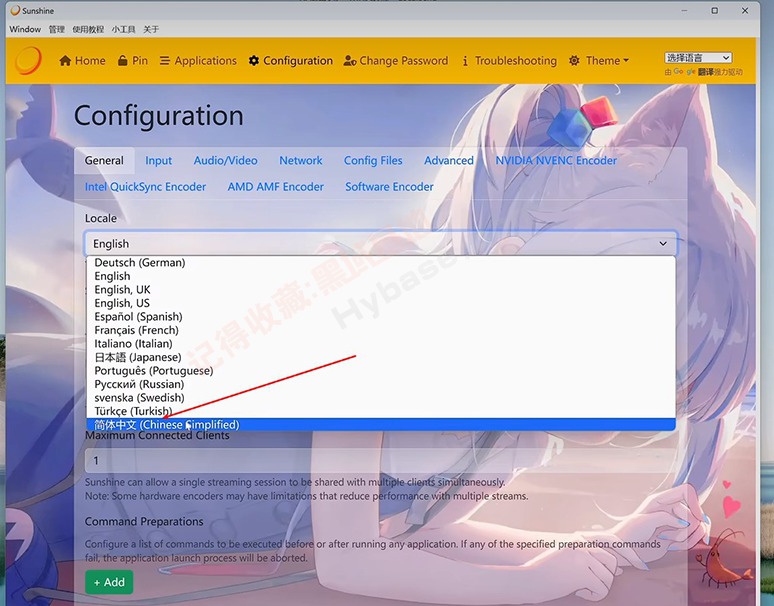The height and width of the screenshot is (606, 774).
Task: Select 日本語 (Japanese) locale option
Action: tap(381, 357)
